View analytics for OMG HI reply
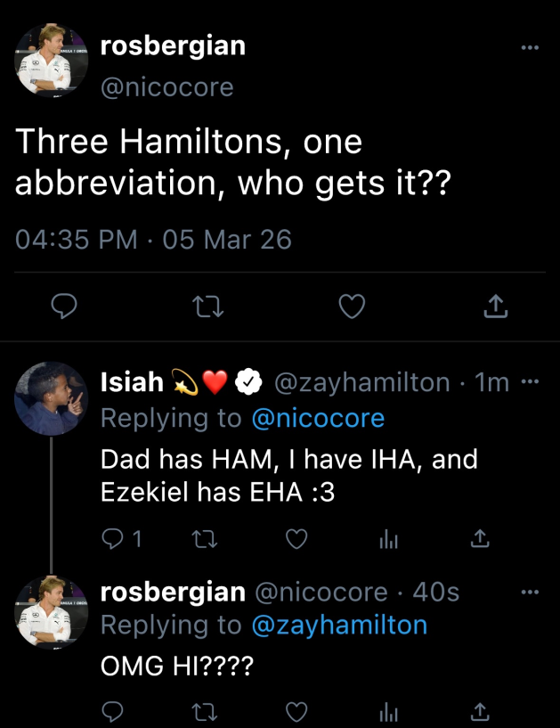 388,711
